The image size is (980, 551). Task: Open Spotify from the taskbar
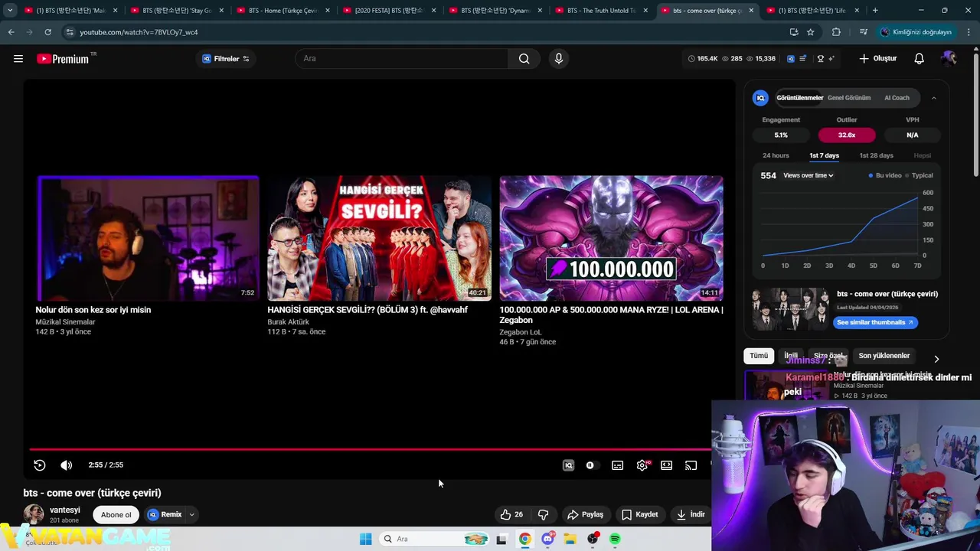click(615, 539)
